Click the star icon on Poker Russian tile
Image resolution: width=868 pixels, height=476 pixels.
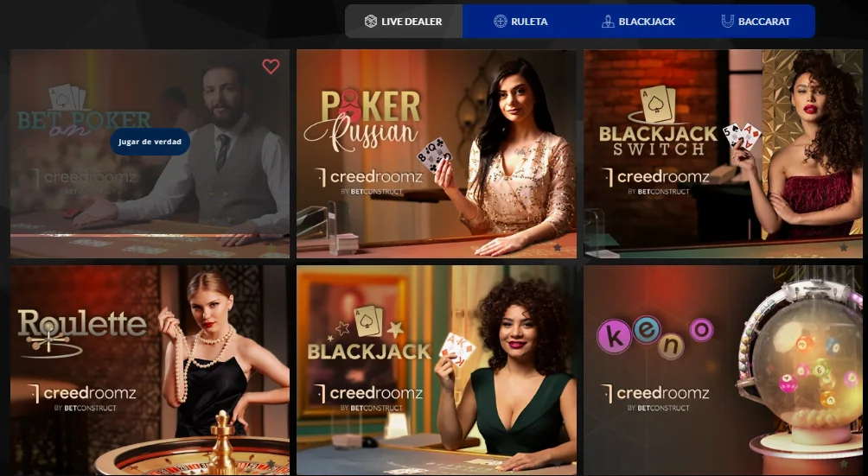558,248
